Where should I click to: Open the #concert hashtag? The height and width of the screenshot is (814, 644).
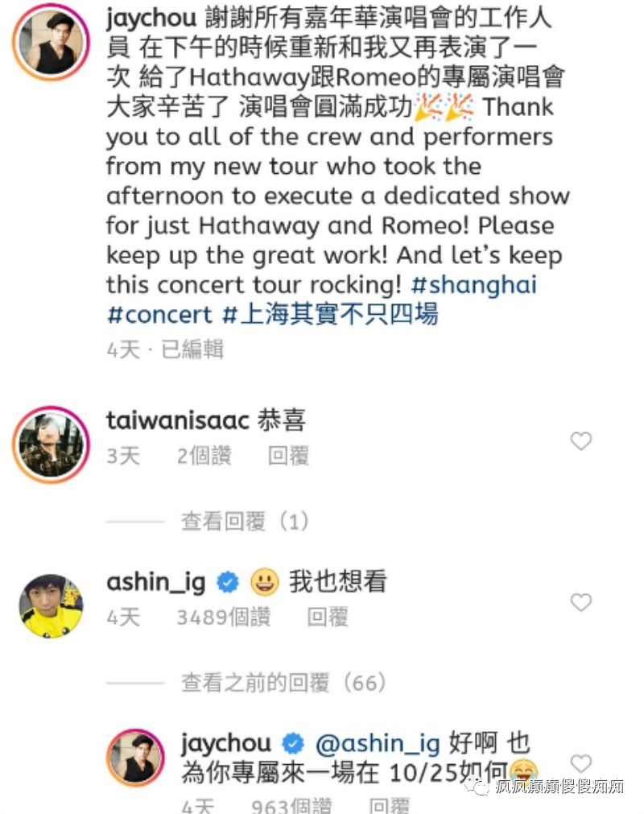pyautogui.click(x=159, y=315)
